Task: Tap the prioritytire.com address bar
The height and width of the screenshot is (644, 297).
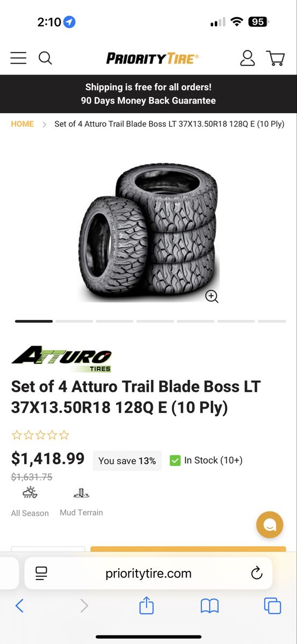Action: 148,573
